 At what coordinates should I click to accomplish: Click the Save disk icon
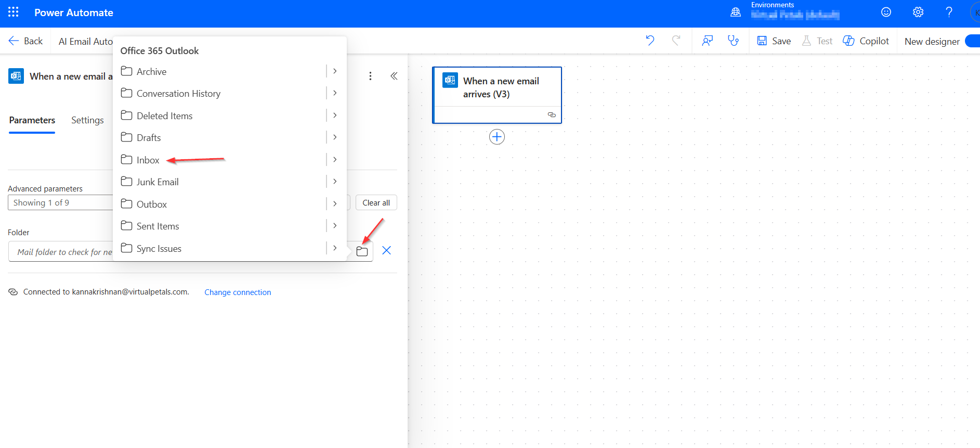click(762, 41)
